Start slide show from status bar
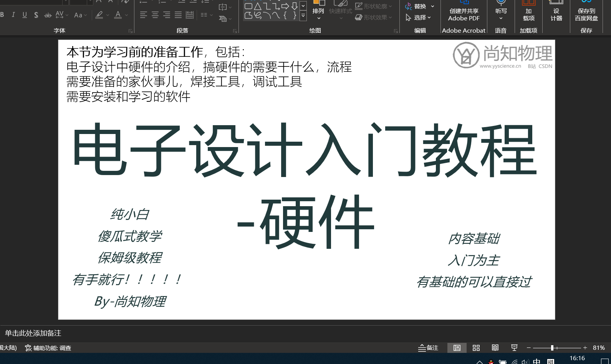The image size is (611, 364). point(514,348)
